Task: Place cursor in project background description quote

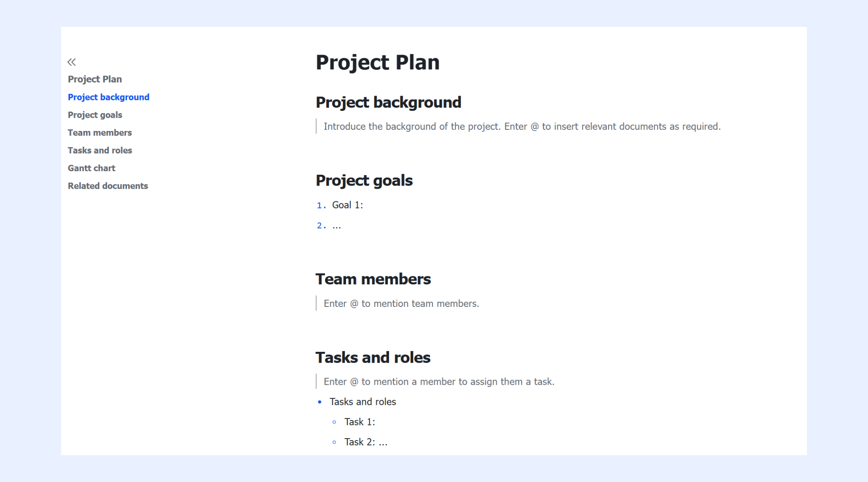Action: [x=522, y=127]
